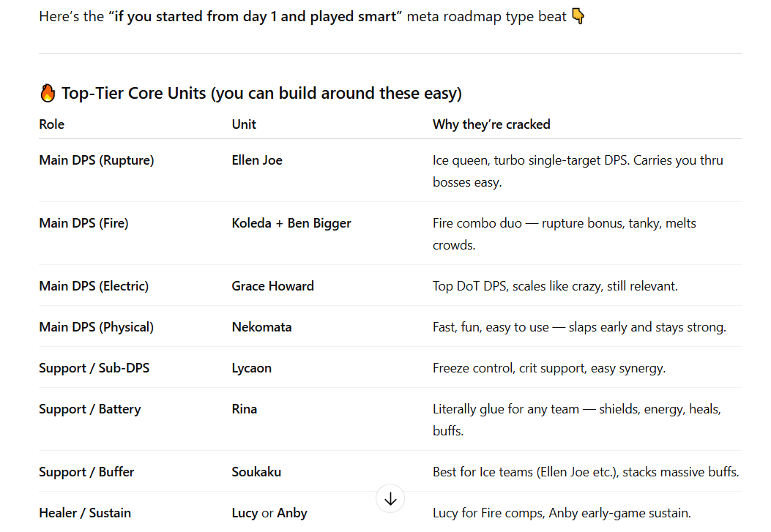Screen dimensions: 771x532
Task: Click the pointing-down hand emoji
Action: coord(578,16)
